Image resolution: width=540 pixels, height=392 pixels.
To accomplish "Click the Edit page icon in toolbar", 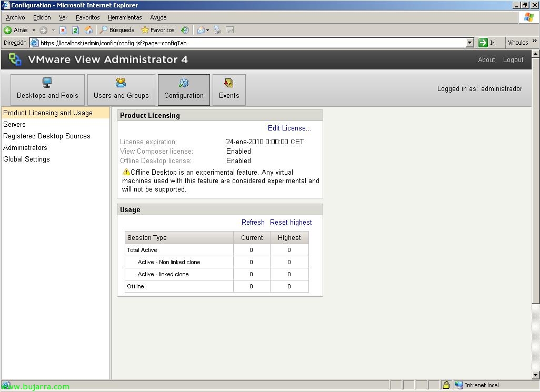I will (230, 30).
